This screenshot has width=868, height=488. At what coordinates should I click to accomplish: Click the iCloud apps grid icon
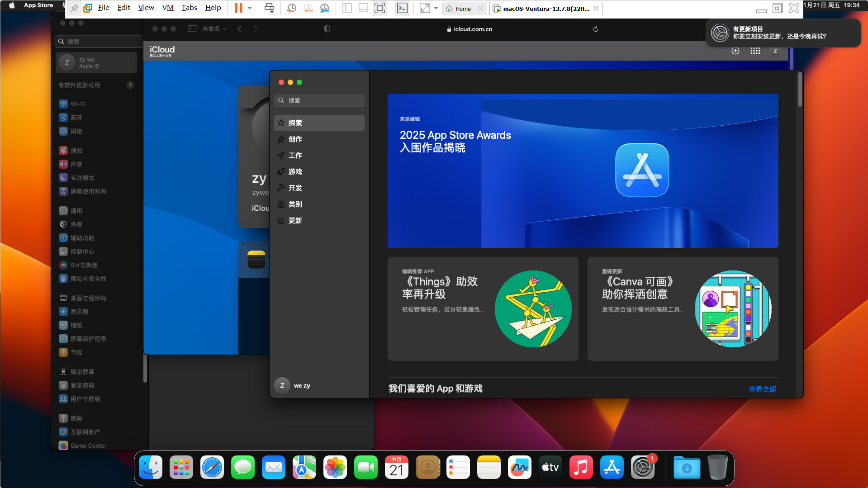click(755, 51)
